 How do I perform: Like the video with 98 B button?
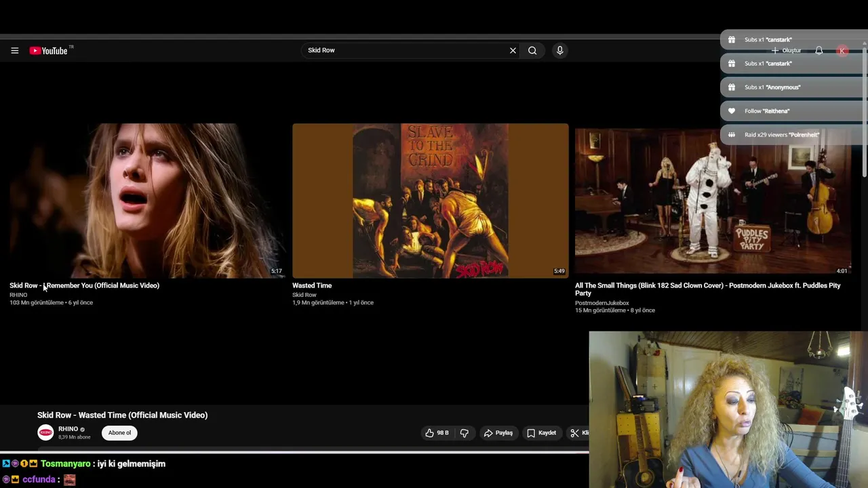[x=437, y=432]
